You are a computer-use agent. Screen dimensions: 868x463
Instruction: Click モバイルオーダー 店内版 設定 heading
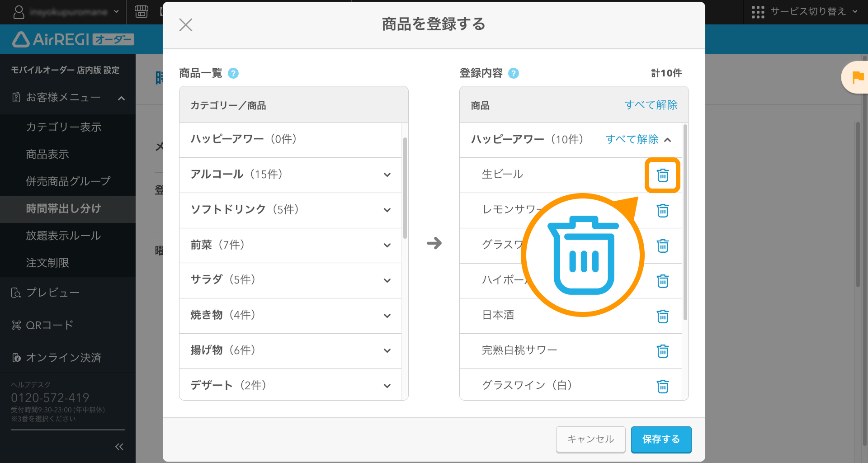tap(65, 70)
